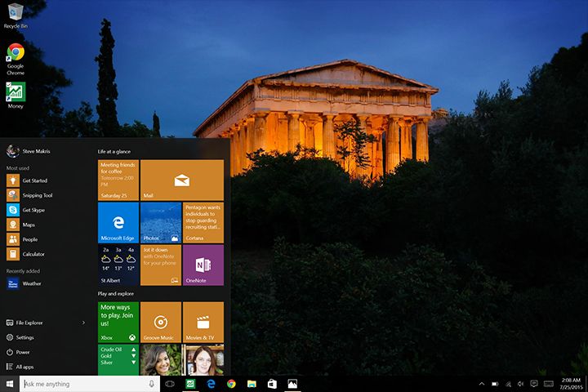Select Snipping Tool from Most used
Screen dimensions: 588x392
tap(37, 195)
